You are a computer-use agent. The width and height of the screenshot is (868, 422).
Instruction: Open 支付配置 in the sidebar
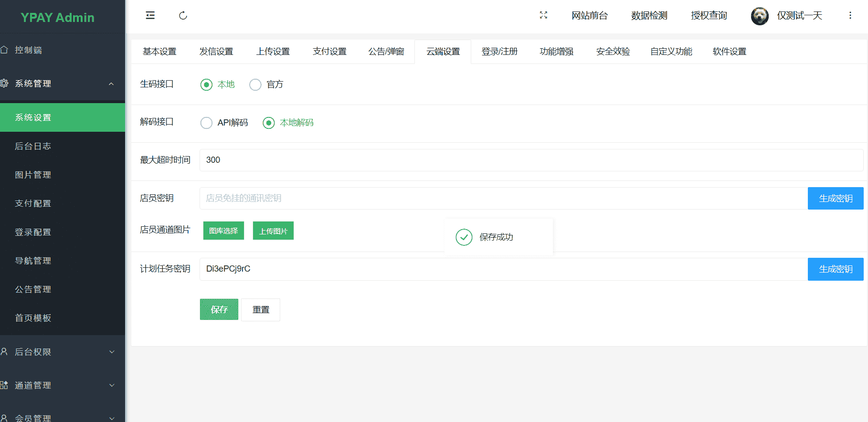(x=33, y=203)
